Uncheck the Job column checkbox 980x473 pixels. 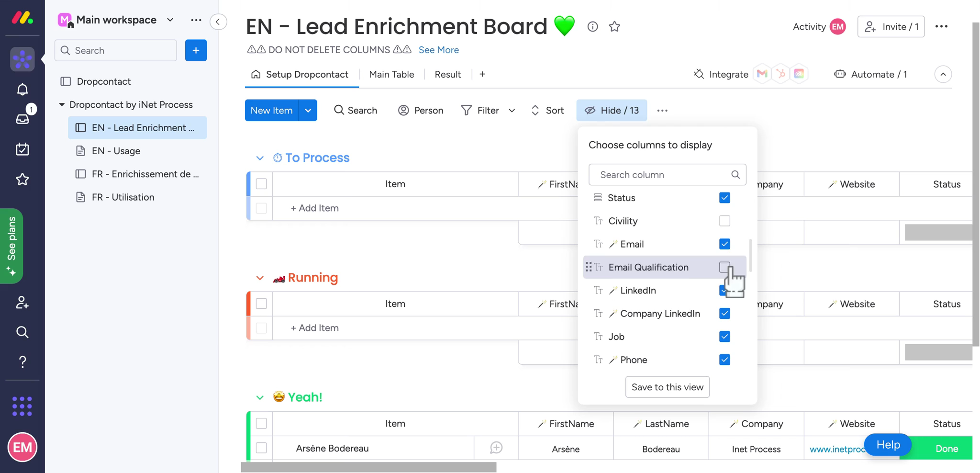724,337
